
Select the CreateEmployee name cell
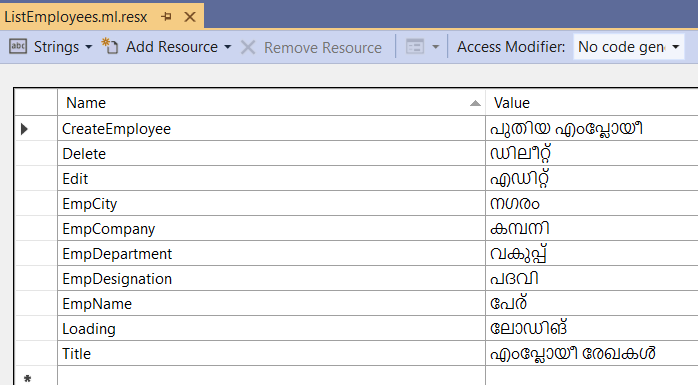pos(271,129)
